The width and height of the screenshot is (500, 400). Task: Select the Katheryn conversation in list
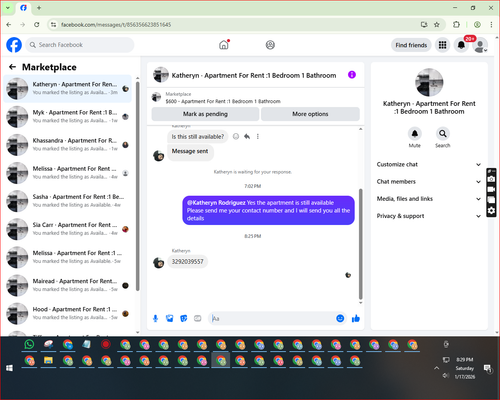[x=68, y=89]
